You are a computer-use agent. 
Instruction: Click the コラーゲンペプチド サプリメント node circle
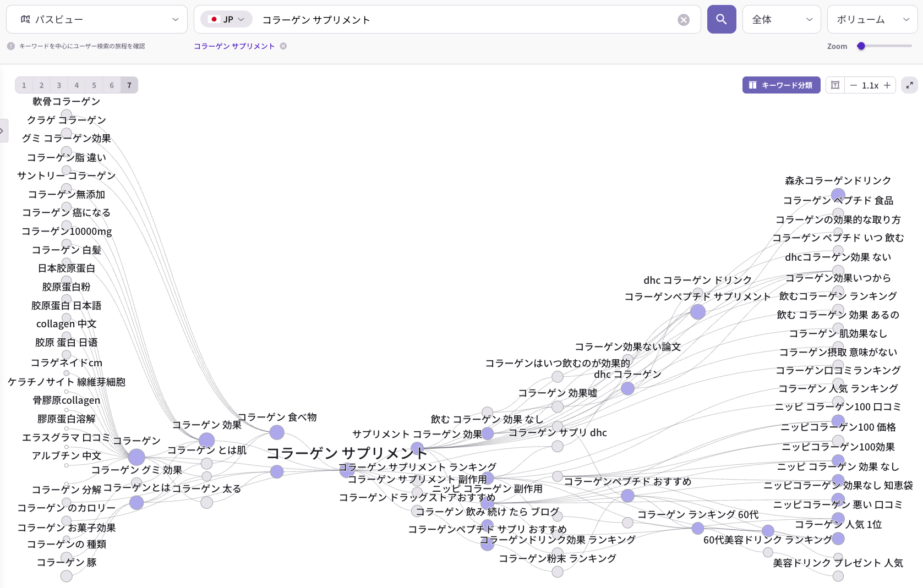(x=698, y=312)
